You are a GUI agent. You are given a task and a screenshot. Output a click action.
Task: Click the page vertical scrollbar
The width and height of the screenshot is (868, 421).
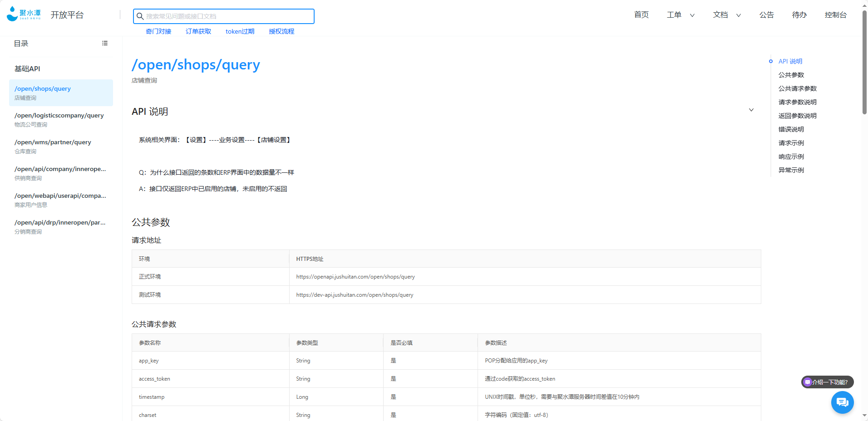point(864,64)
